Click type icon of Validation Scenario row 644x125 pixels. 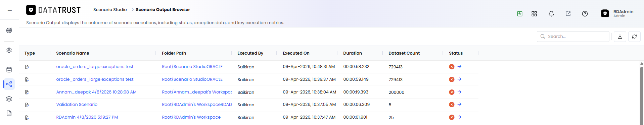coord(27,105)
